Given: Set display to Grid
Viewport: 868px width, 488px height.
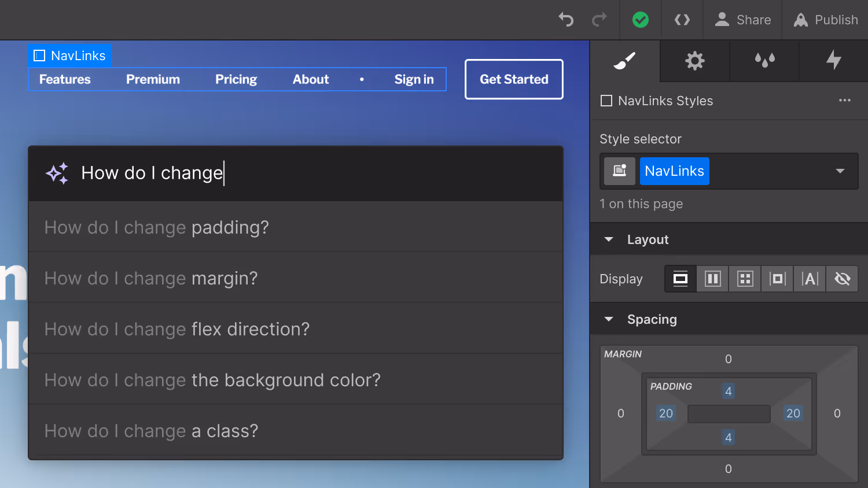Looking at the screenshot, I should click(x=745, y=279).
